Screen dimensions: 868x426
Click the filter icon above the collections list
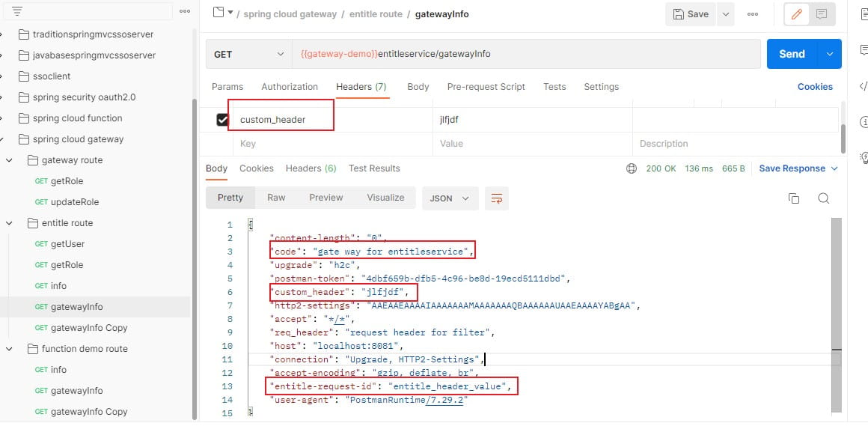click(x=17, y=11)
